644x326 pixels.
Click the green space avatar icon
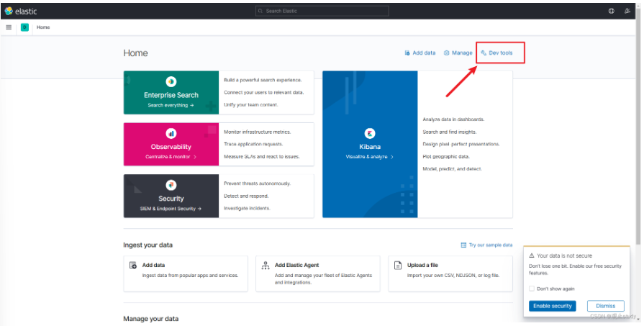[24, 27]
